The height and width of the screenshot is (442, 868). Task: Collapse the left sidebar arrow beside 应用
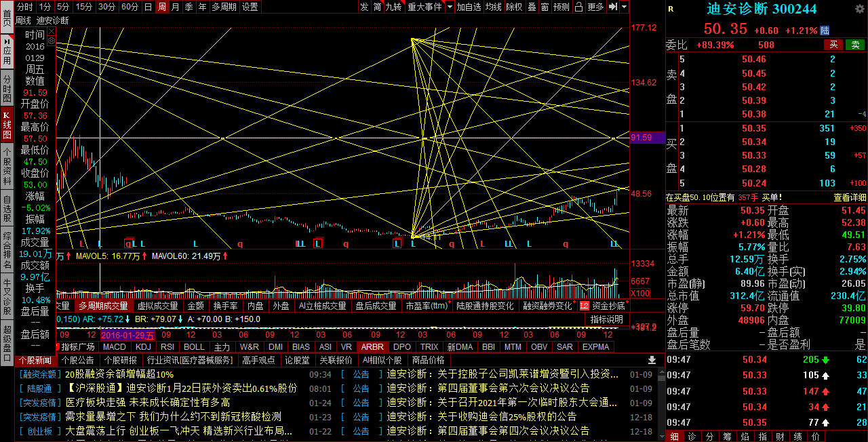coord(7,41)
